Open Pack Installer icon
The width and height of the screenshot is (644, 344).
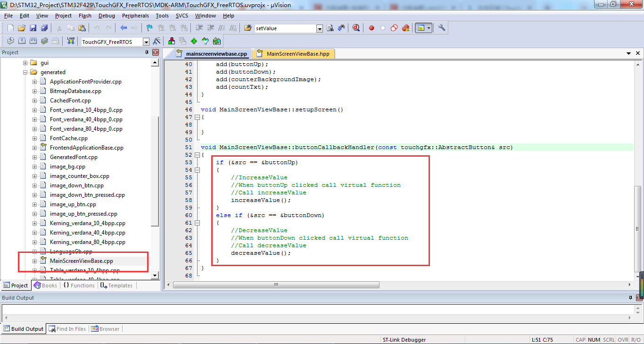217,41
